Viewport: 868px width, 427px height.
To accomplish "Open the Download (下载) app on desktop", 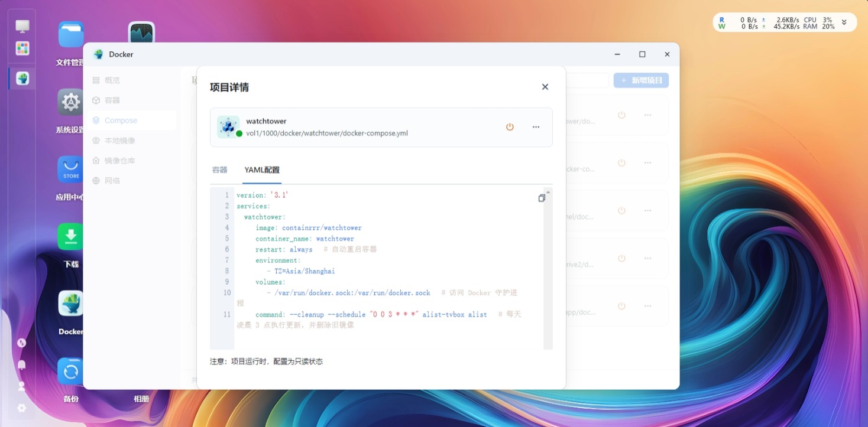I will coord(71,237).
